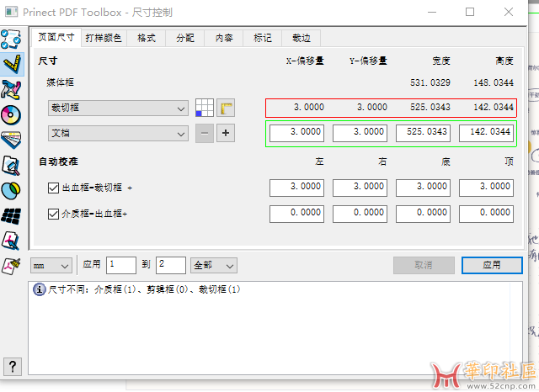Click the black grid imposition sidebar icon
539x392 pixels.
[x=12, y=215]
